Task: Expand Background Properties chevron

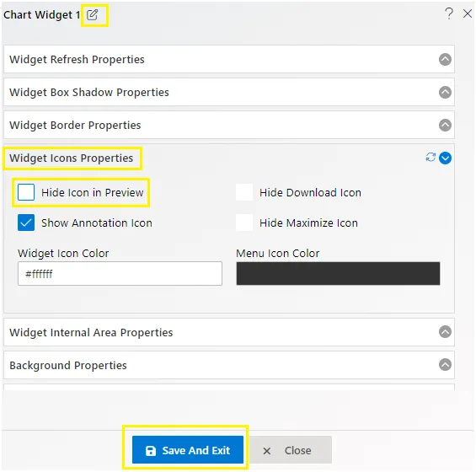Action: pos(445,364)
